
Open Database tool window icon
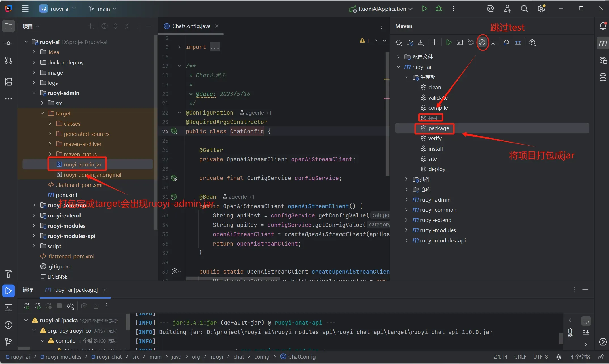[603, 77]
